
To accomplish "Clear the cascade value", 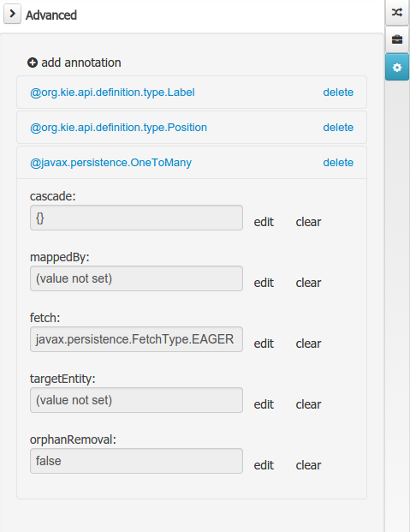I will pos(308,222).
